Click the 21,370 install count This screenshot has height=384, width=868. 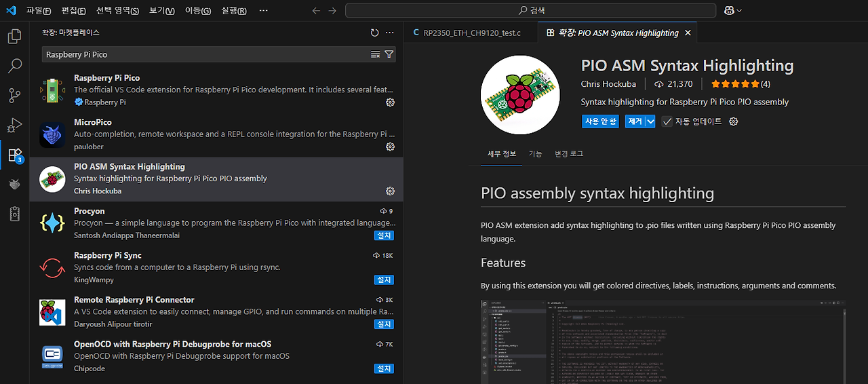pyautogui.click(x=673, y=84)
